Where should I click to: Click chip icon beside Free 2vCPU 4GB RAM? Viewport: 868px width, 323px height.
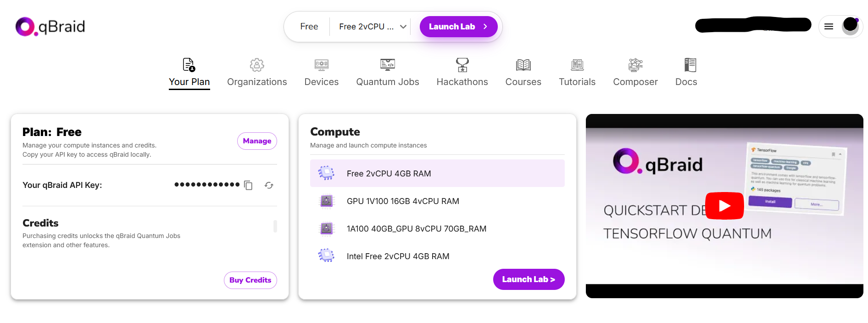(x=326, y=173)
